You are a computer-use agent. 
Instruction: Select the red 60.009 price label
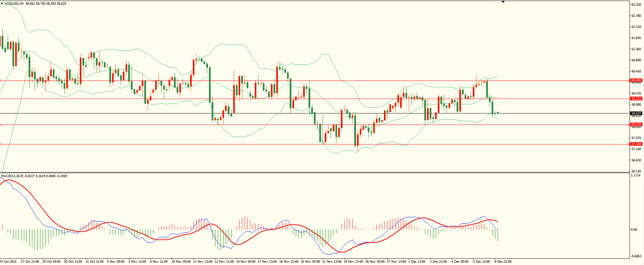636,80
